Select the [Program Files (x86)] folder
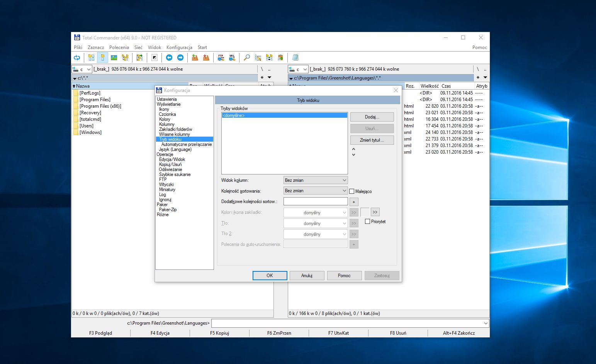This screenshot has height=364, width=596. pyautogui.click(x=100, y=106)
